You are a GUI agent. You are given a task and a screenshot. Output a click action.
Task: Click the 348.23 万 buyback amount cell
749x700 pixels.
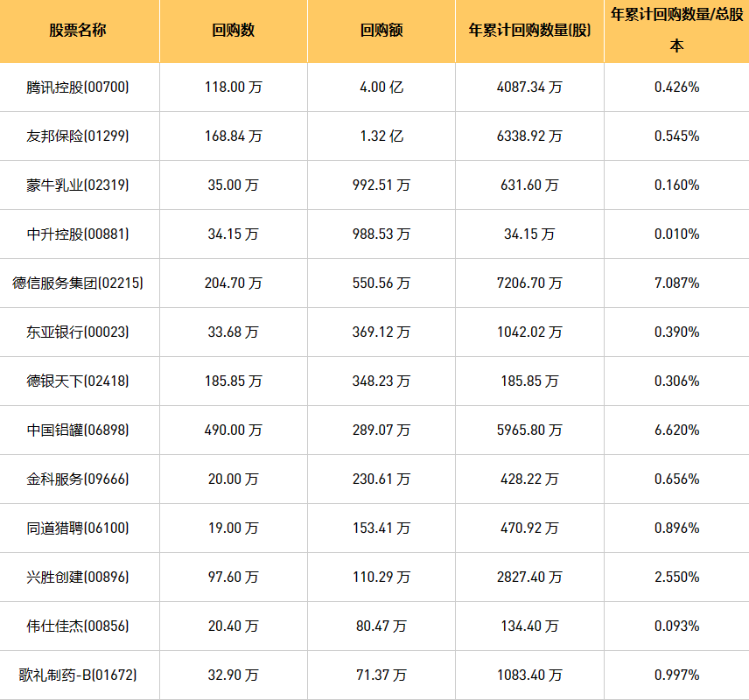click(381, 381)
